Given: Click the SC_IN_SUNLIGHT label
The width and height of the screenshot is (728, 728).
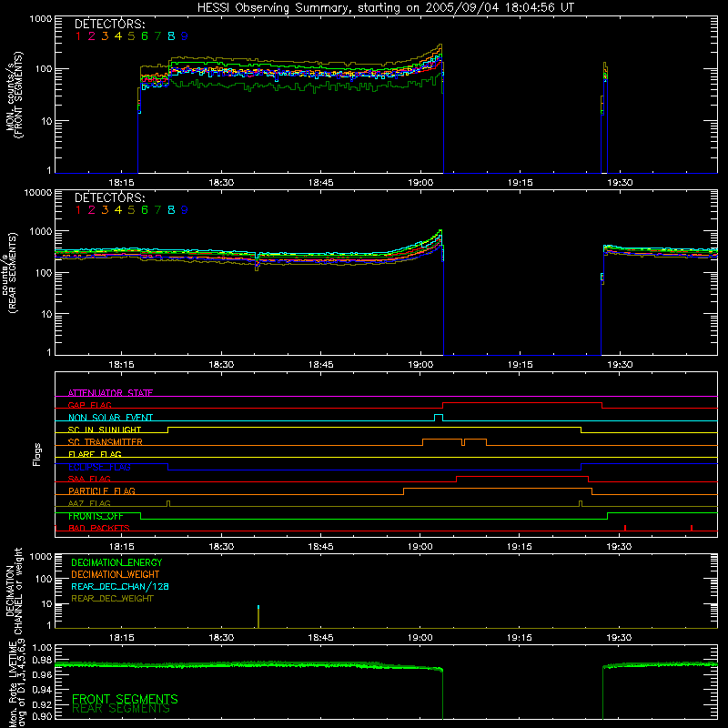Looking at the screenshot, I should point(105,430).
